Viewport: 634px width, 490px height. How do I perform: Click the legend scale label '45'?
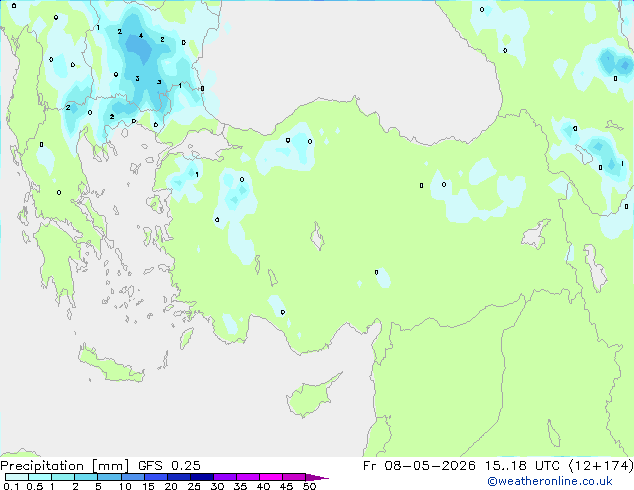click(x=286, y=486)
